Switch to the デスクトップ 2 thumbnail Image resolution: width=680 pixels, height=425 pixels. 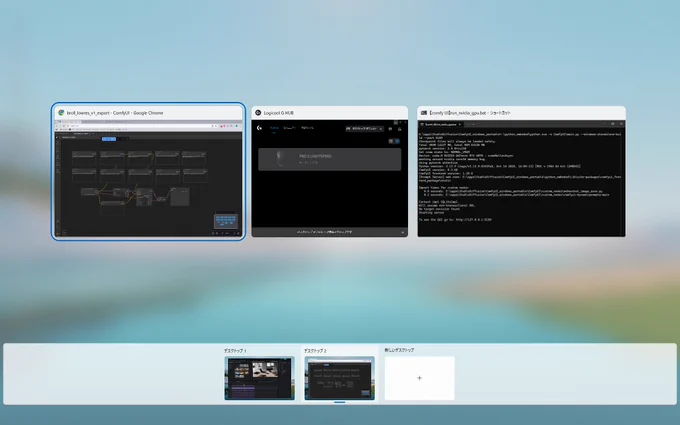(340, 378)
